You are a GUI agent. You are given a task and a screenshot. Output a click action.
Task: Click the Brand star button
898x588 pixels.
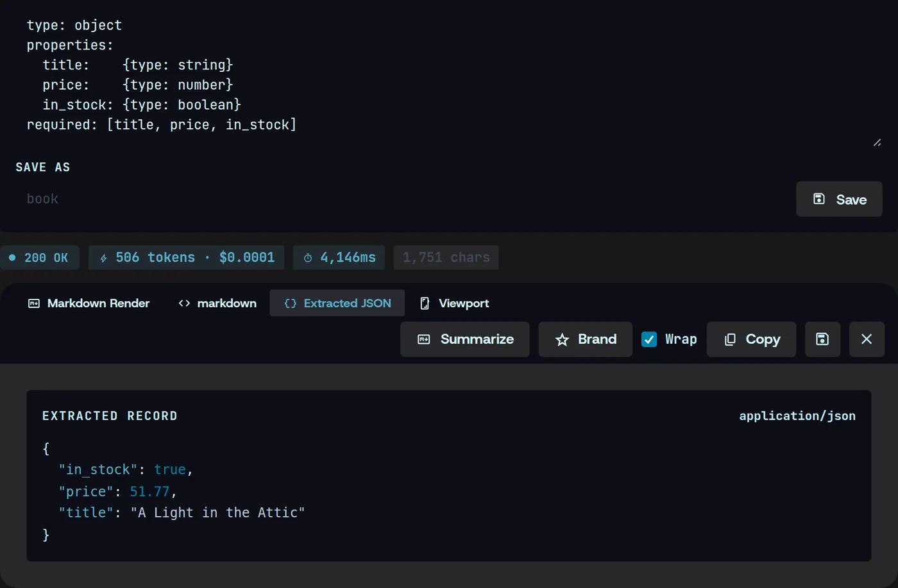click(586, 339)
